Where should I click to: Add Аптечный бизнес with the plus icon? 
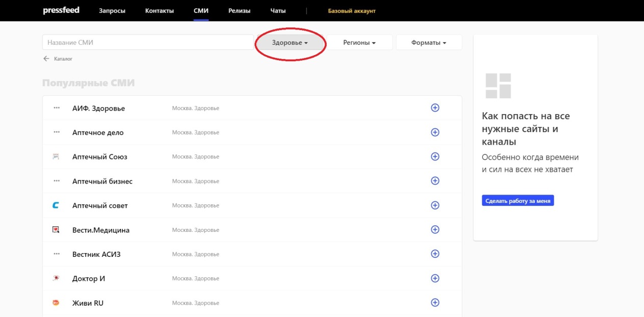click(x=435, y=180)
